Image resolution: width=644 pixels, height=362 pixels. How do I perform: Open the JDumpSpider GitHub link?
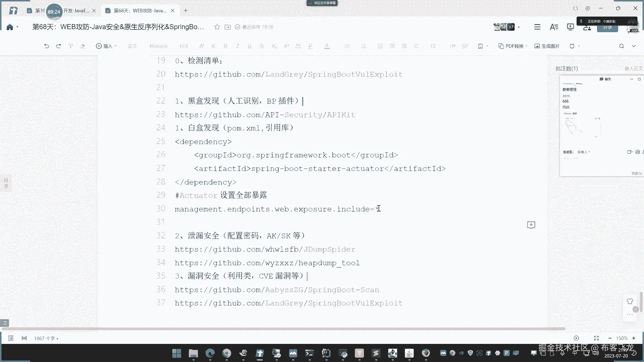265,249
